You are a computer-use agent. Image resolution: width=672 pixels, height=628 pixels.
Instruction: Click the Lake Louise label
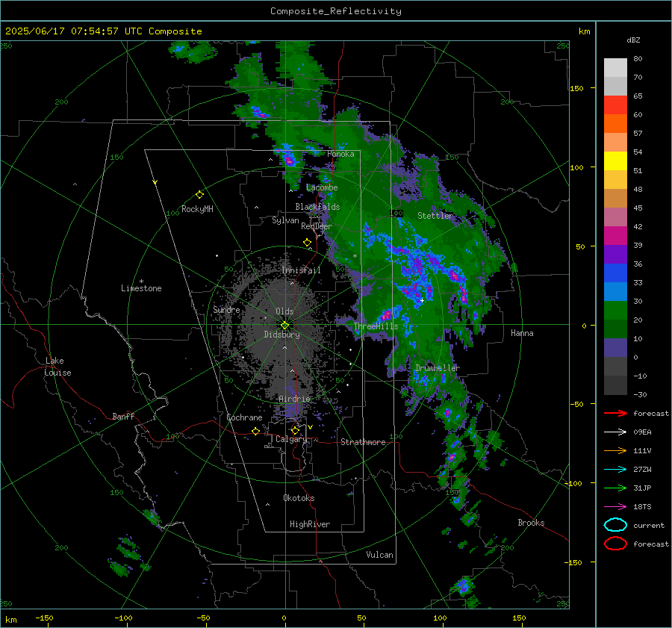coord(57,367)
